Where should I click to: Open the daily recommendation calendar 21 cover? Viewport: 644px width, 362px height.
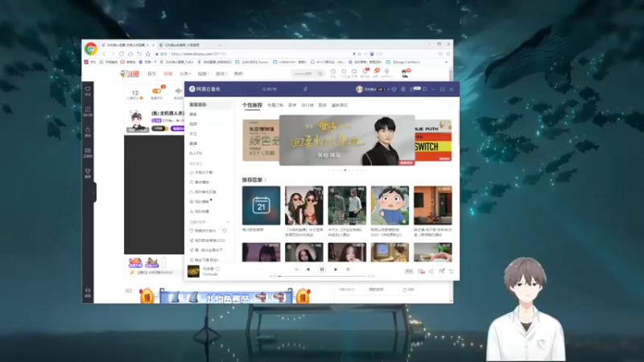[x=261, y=205]
